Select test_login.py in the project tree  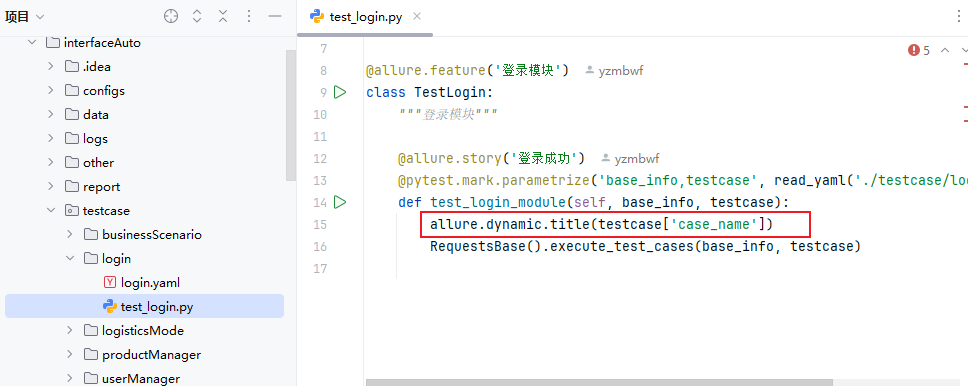144,306
